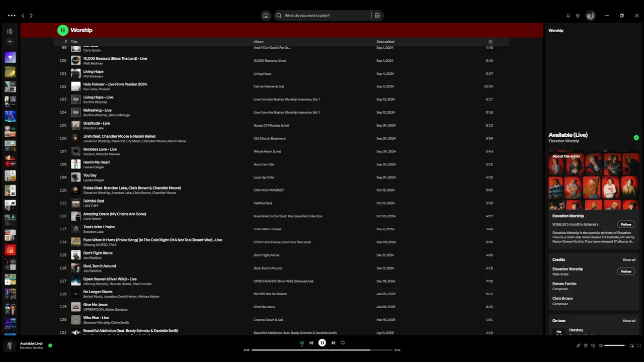Sort by the # column header
This screenshot has height=362, width=644.
pos(65,42)
